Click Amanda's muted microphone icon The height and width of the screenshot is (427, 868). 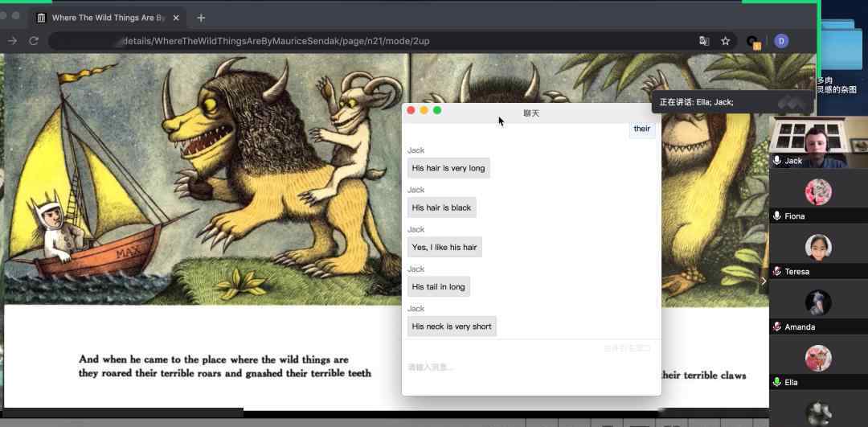point(777,326)
